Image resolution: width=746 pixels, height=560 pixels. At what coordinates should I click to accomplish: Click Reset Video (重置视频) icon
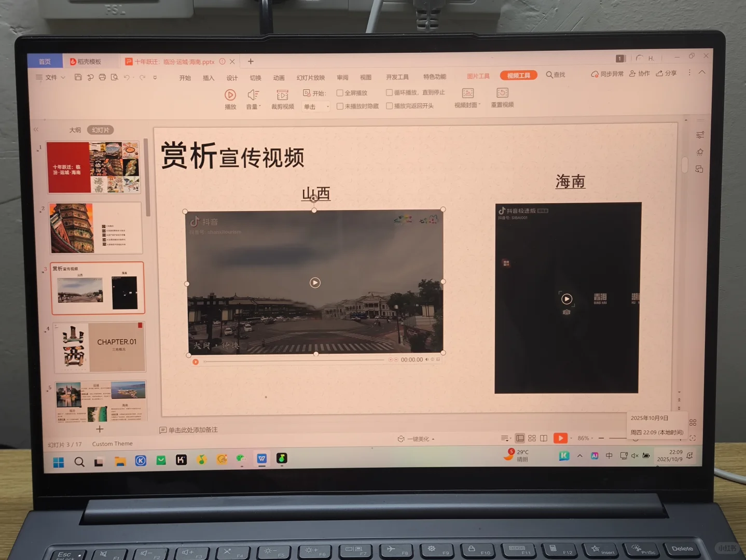click(x=502, y=93)
